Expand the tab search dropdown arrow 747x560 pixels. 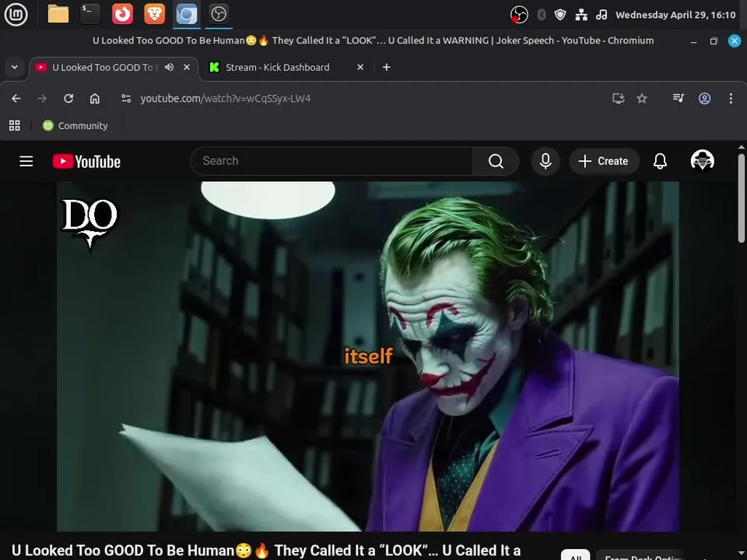click(x=15, y=67)
